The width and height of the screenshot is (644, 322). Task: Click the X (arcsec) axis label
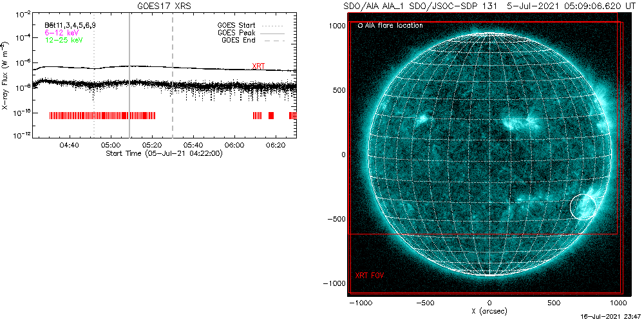click(x=489, y=311)
